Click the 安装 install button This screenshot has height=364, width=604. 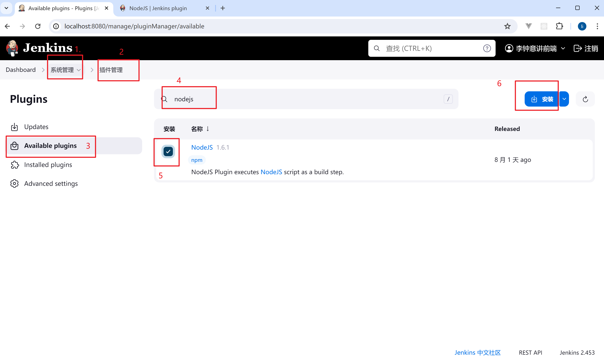click(x=541, y=99)
